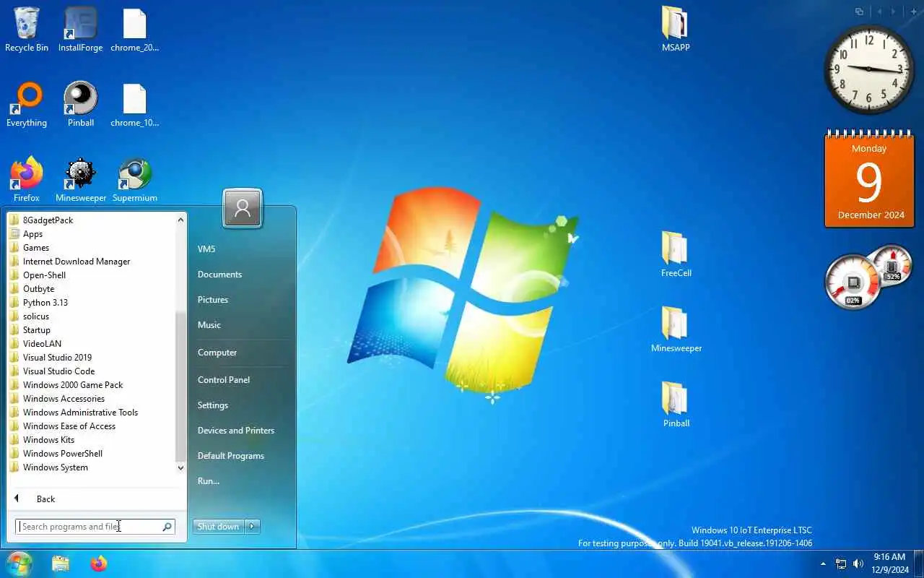This screenshot has width=924, height=578.
Task: Open Default Programs
Action: tap(242, 455)
